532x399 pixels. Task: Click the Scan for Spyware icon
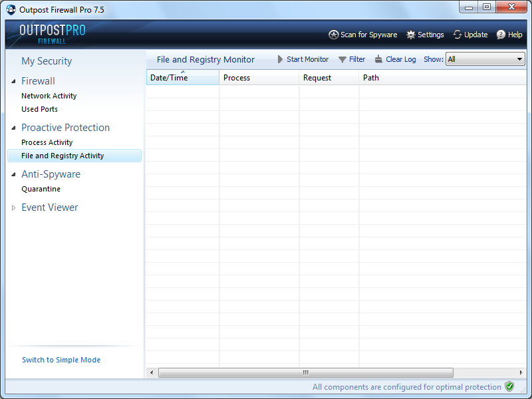(x=334, y=35)
